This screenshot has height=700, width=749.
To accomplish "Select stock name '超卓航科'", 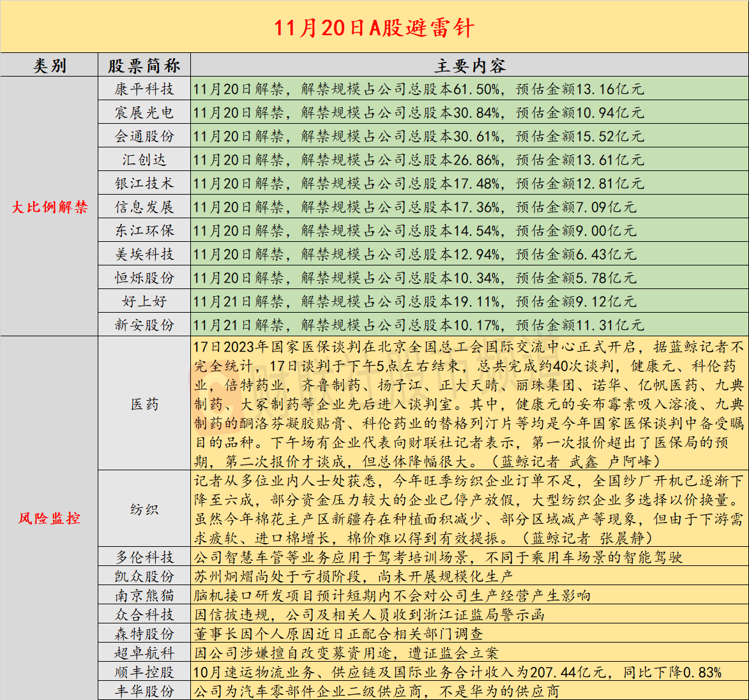I will coord(144,653).
